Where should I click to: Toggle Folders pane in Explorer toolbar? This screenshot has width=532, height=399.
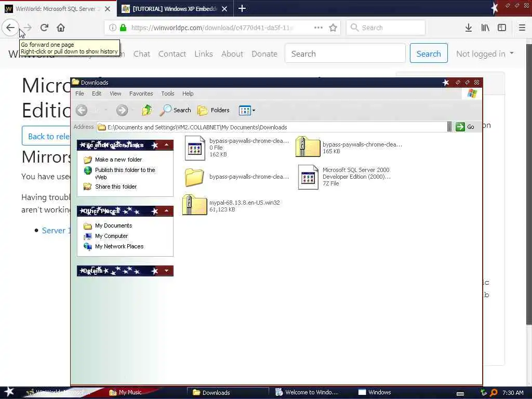coord(214,110)
